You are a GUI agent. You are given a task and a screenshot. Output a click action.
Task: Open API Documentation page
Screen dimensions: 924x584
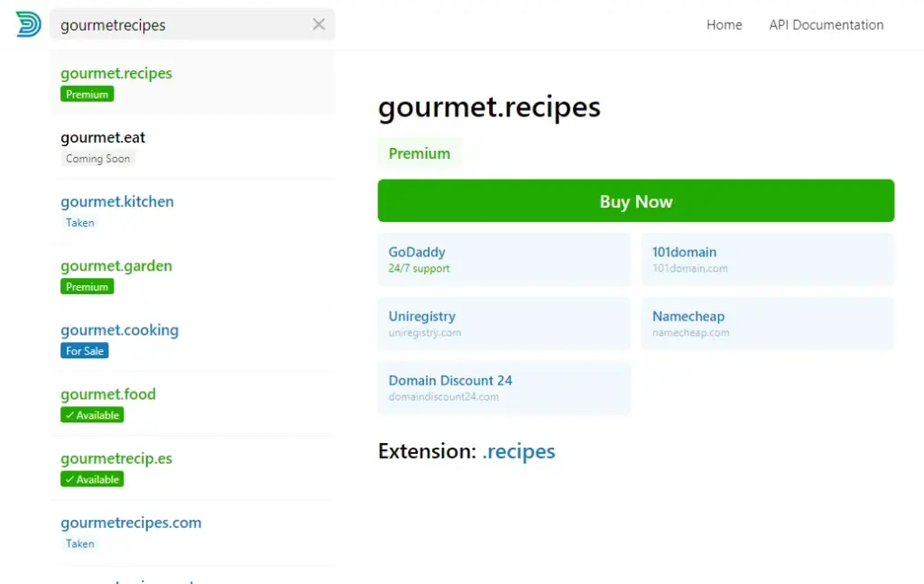pyautogui.click(x=827, y=24)
